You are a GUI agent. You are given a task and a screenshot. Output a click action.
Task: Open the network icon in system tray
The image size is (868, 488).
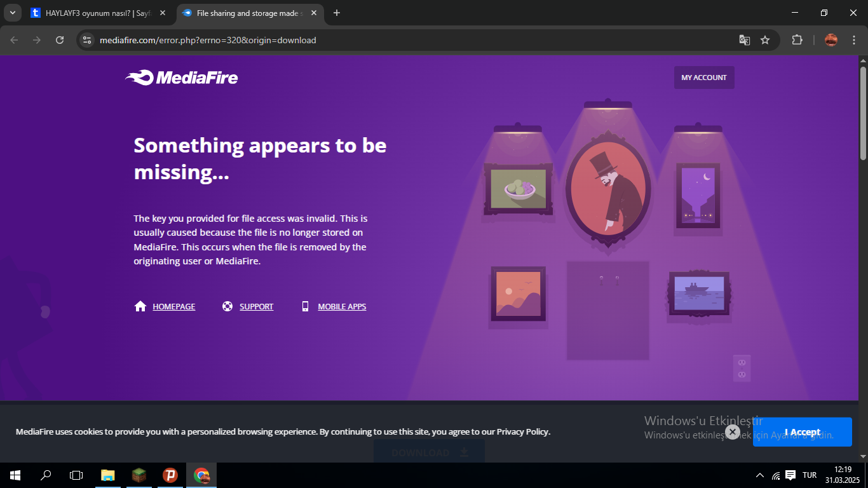point(776,475)
